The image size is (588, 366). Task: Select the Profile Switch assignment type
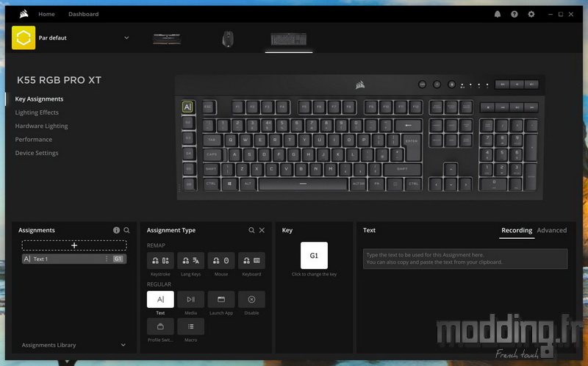(160, 326)
